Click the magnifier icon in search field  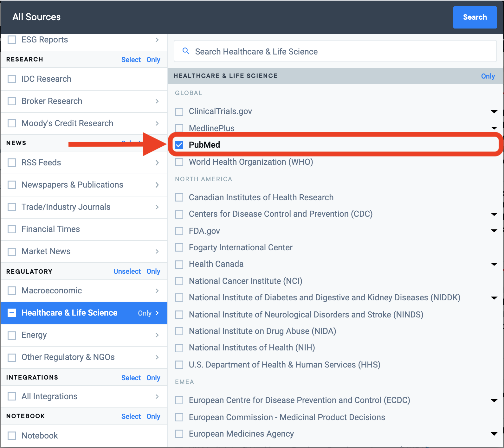click(x=186, y=51)
